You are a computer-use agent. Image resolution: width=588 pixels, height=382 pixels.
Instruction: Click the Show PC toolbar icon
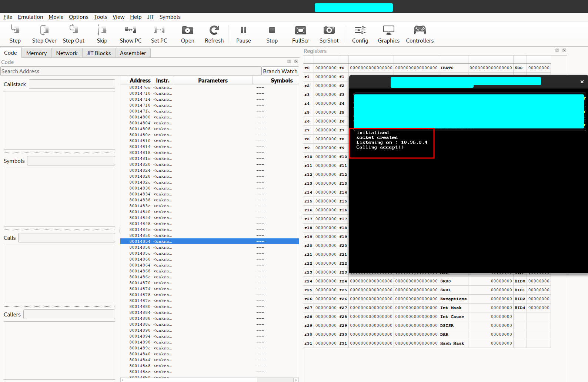coord(130,34)
